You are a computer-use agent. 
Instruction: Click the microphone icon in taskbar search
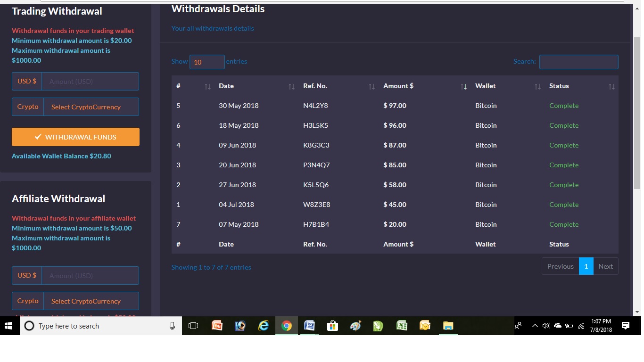coord(172,326)
